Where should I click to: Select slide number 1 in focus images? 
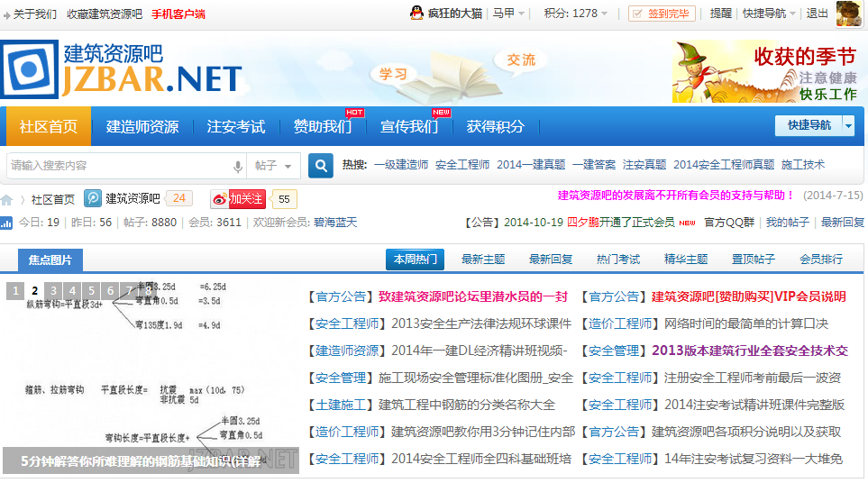coord(15,290)
